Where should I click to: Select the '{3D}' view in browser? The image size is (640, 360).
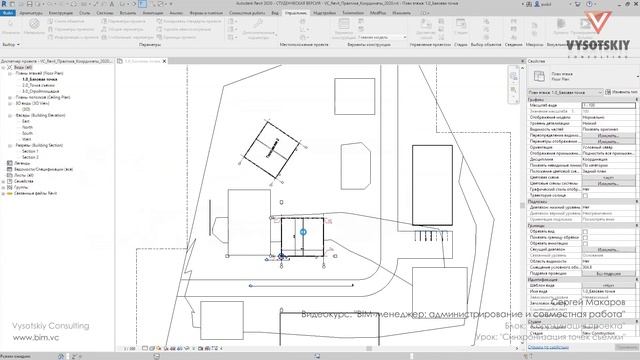(x=26, y=109)
